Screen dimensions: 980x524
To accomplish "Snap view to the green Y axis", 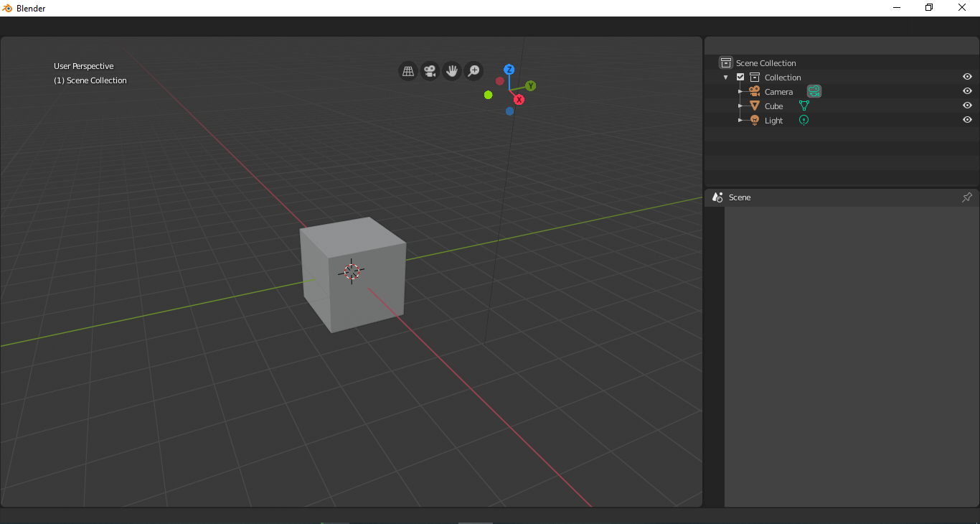I will 531,86.
